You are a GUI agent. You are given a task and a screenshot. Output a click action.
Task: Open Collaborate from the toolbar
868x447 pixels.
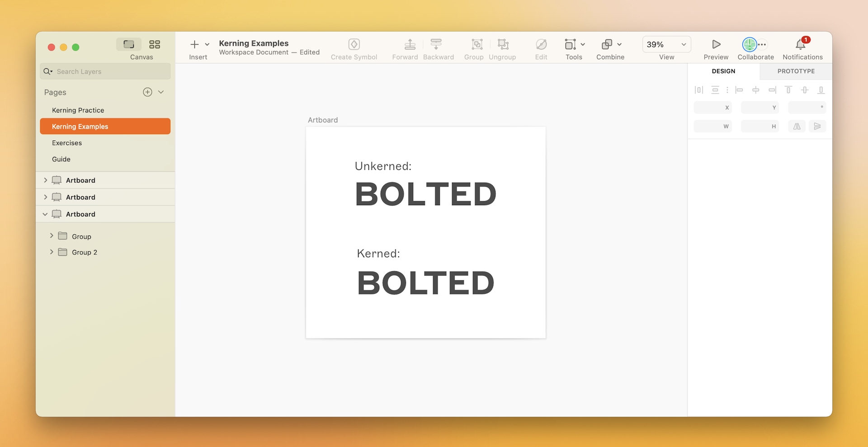pyautogui.click(x=750, y=45)
